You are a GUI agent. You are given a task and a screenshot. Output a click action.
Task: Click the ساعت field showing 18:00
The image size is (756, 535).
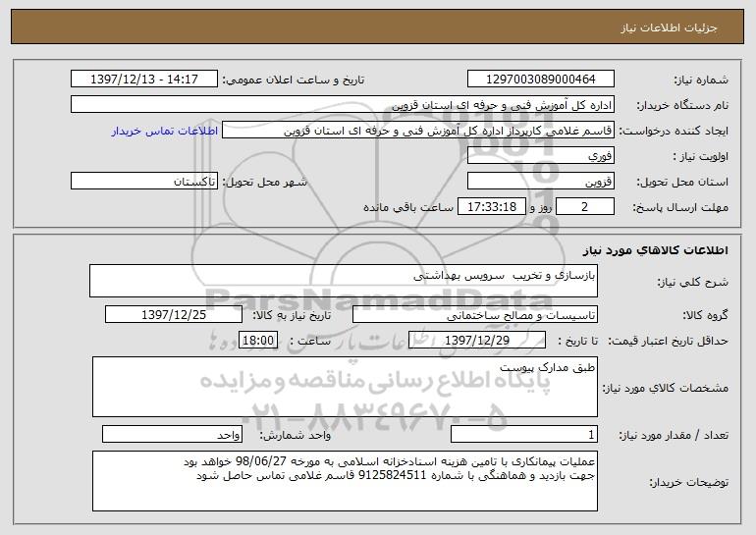258,340
